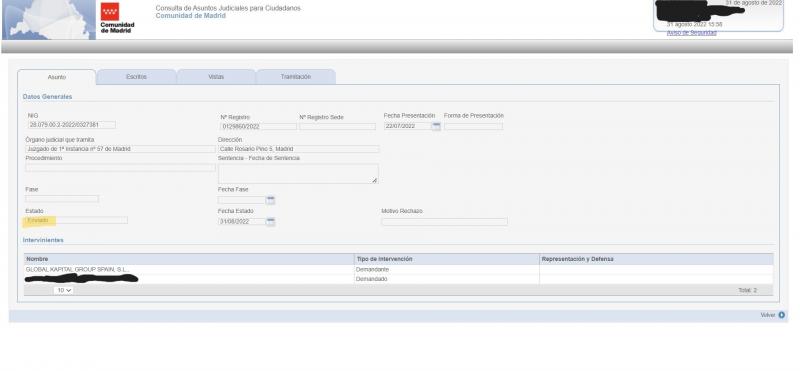This screenshot has height=371, width=800.
Task: Open the Tramitación tab
Action: [x=296, y=77]
